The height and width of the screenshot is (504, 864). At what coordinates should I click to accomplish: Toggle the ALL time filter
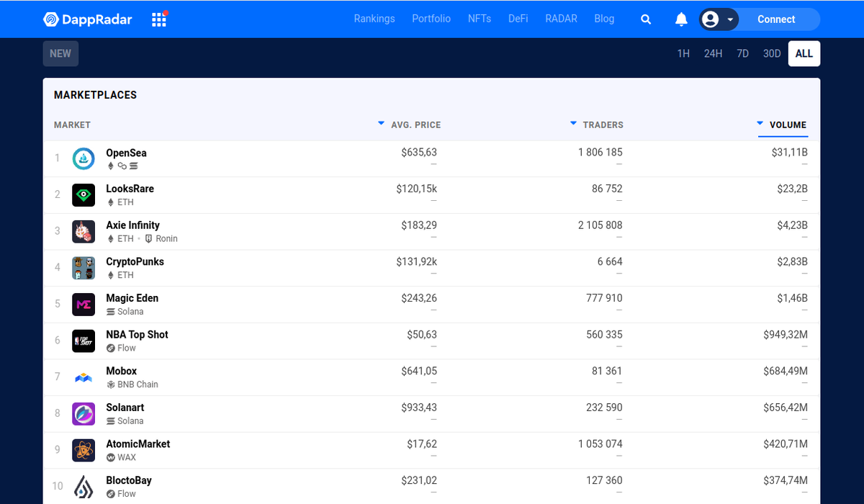tap(804, 53)
